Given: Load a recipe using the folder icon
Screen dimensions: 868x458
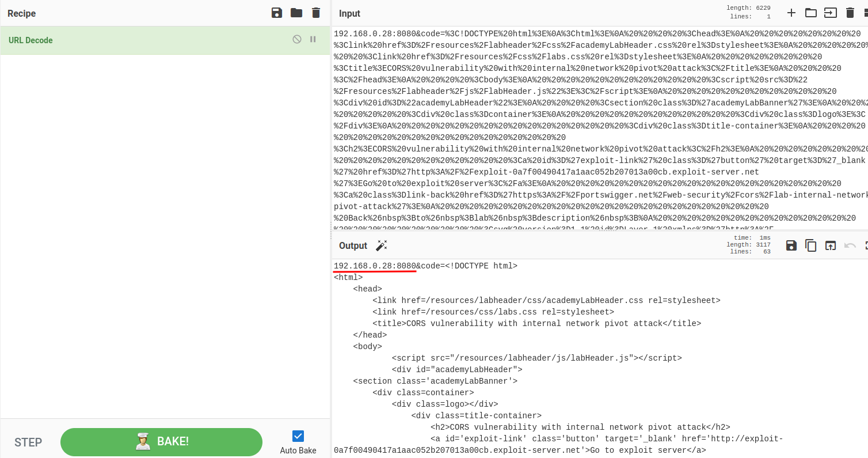Looking at the screenshot, I should pyautogui.click(x=296, y=13).
